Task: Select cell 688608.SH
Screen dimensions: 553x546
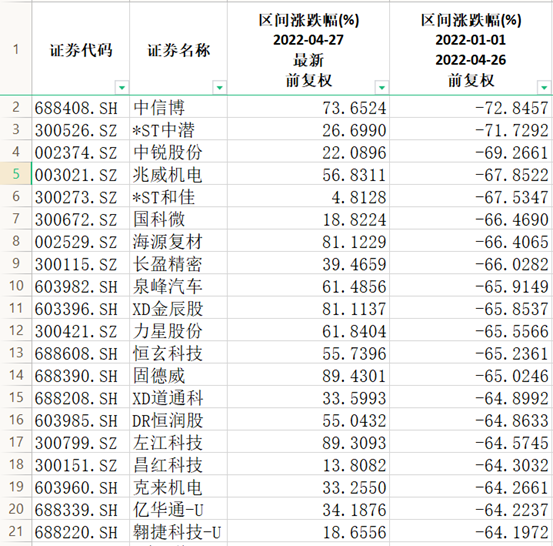Action: click(x=81, y=353)
